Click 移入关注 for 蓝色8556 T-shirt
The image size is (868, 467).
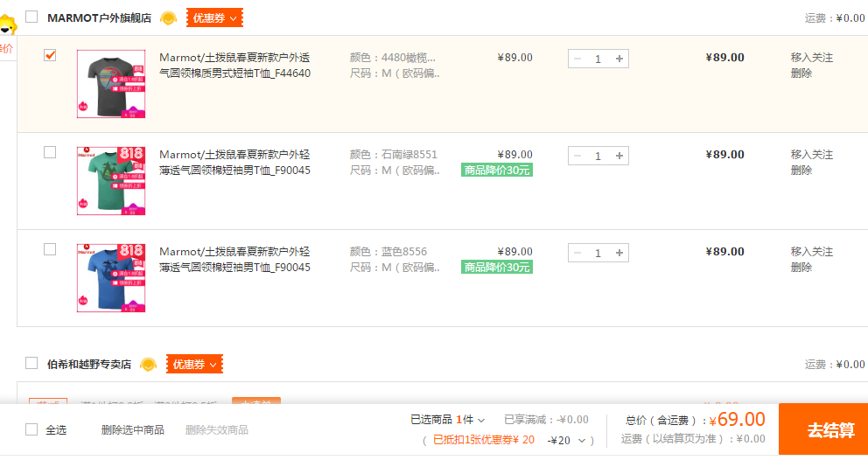click(x=811, y=252)
